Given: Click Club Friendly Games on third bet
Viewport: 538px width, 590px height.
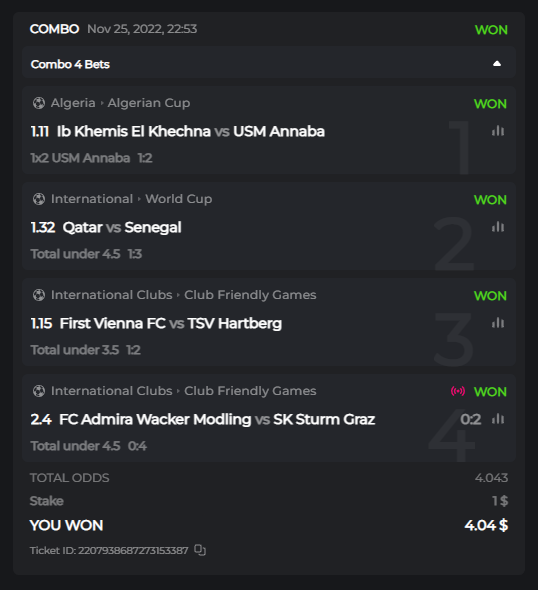Looking at the screenshot, I should 250,295.
